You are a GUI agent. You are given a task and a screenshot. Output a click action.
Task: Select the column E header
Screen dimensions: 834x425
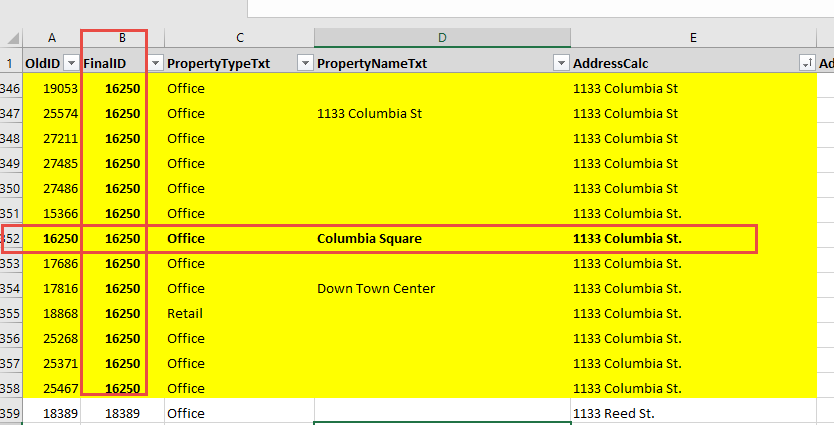coord(692,38)
